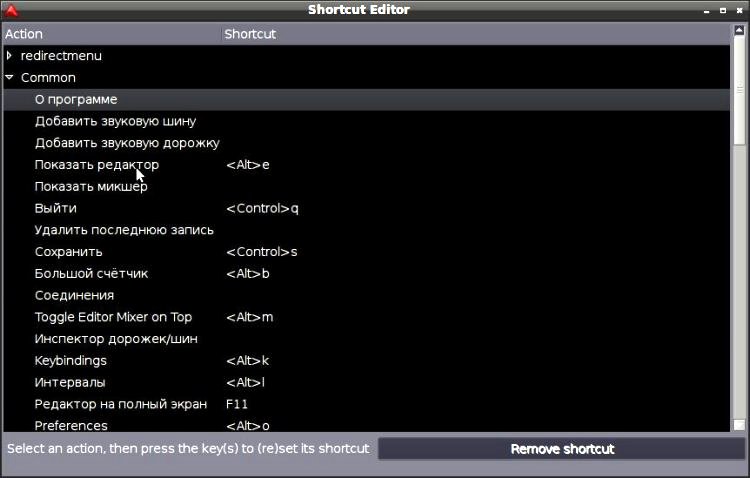Select the Сохранить action row
This screenshot has height=478, width=750.
pos(366,252)
